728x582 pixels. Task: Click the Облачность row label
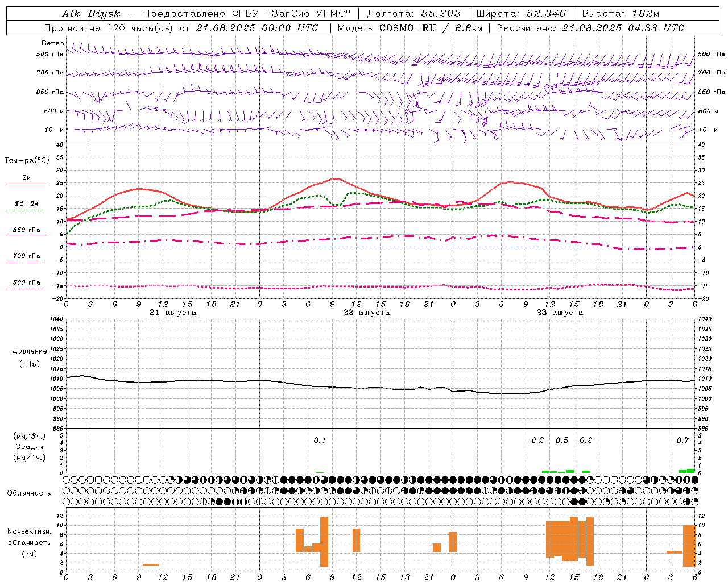click(29, 493)
